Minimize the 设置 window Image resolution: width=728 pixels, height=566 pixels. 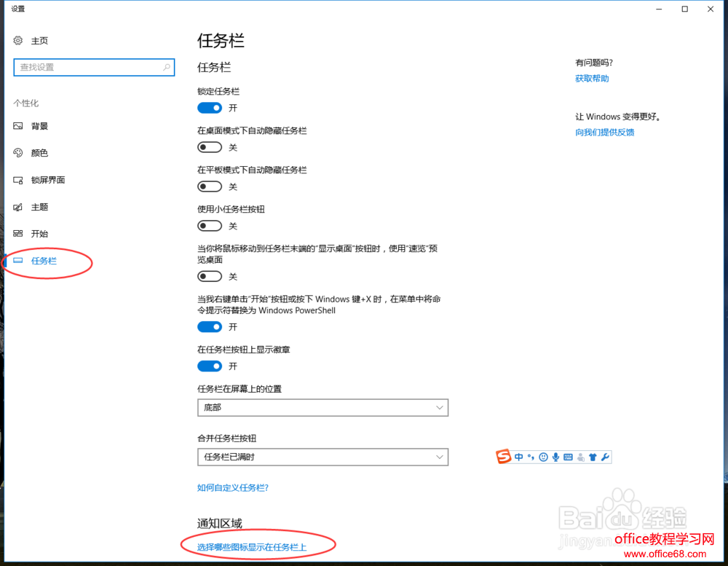pos(659,9)
